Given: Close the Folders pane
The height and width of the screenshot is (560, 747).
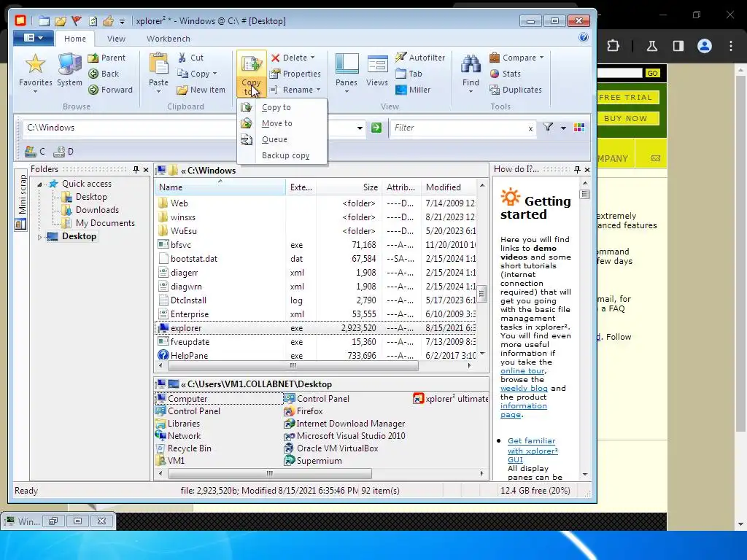Looking at the screenshot, I should [146, 169].
